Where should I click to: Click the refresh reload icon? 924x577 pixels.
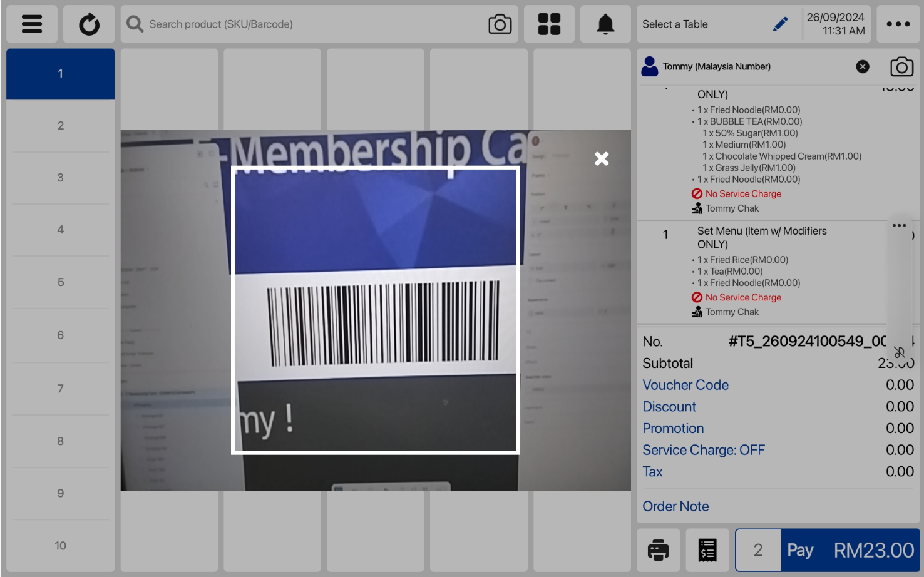[x=89, y=24]
